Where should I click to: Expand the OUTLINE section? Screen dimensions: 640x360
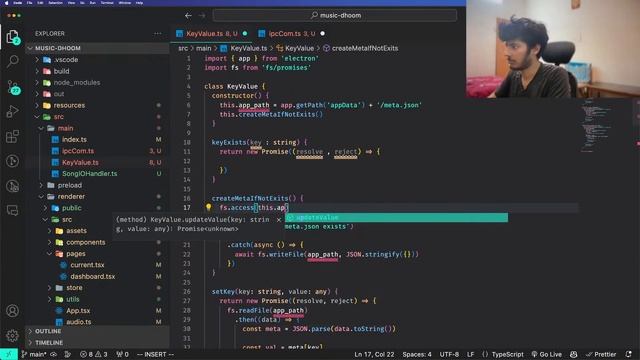click(x=98, y=331)
